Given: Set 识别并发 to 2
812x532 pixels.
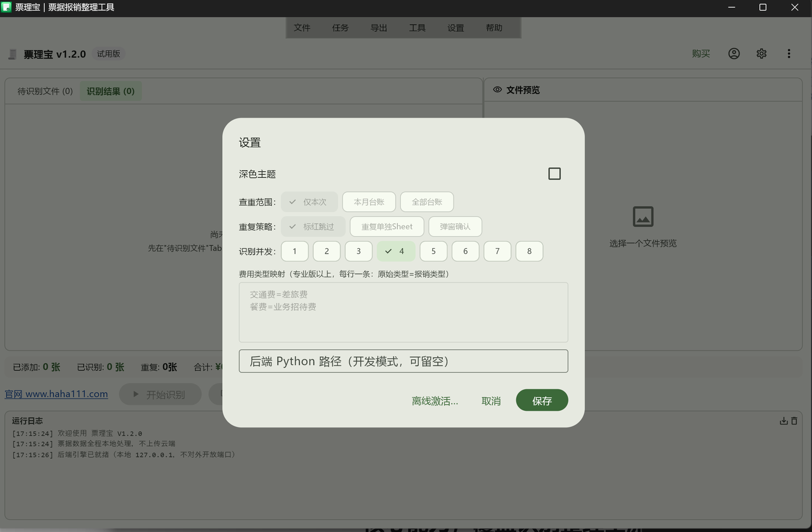Looking at the screenshot, I should point(327,251).
